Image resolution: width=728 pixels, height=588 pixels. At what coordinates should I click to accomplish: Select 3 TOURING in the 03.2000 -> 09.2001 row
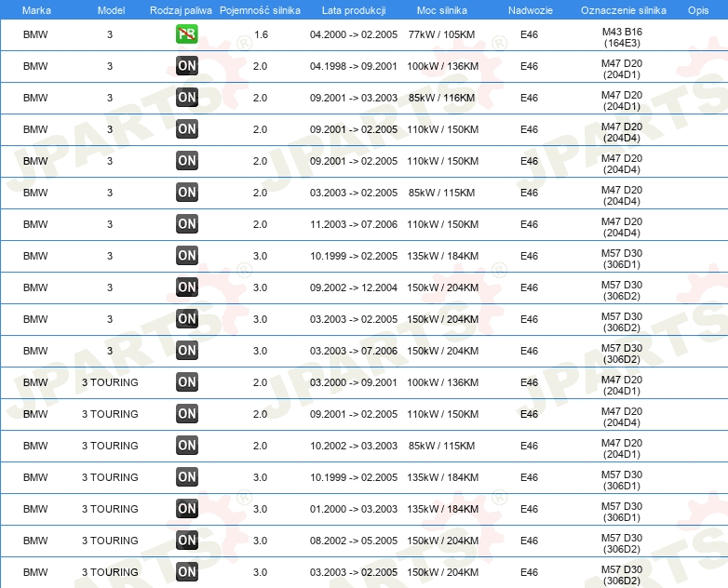click(110, 382)
